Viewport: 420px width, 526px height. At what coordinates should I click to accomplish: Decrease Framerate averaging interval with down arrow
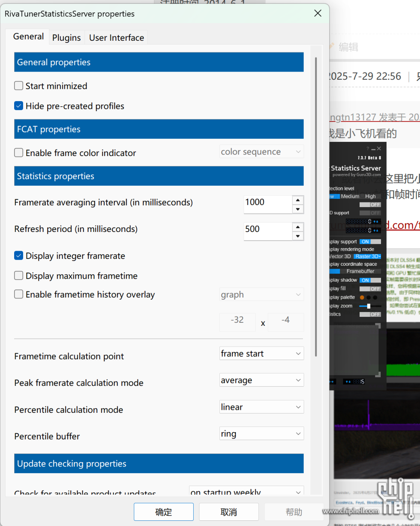pos(298,209)
